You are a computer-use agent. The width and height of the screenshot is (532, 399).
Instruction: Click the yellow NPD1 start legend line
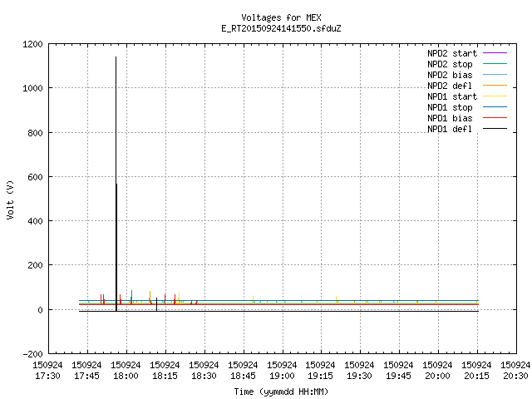[x=495, y=96]
